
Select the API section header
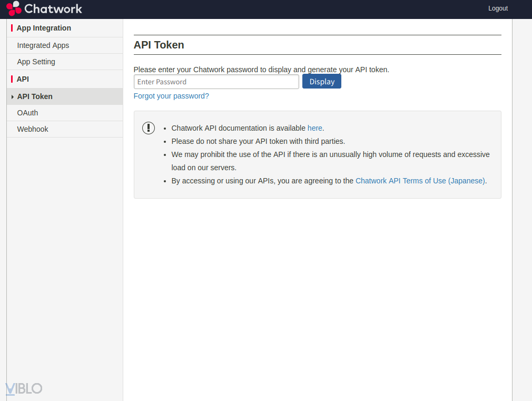pyautogui.click(x=23, y=79)
